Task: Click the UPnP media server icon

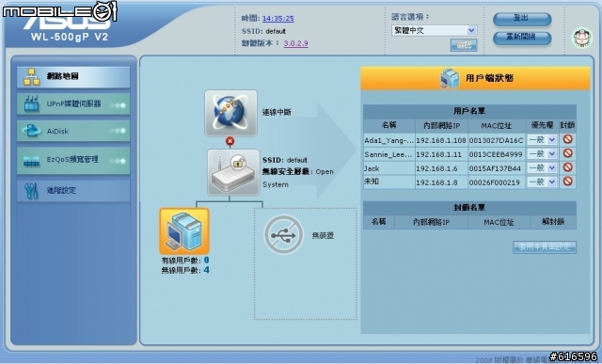Action: coord(31,103)
